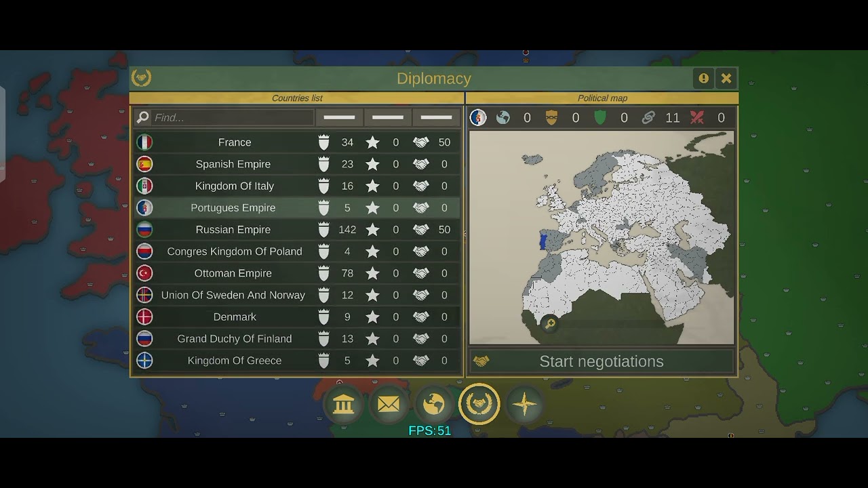Screen dimensions: 868x488
Task: Select Spanish Empire in countries list
Action: 297,164
